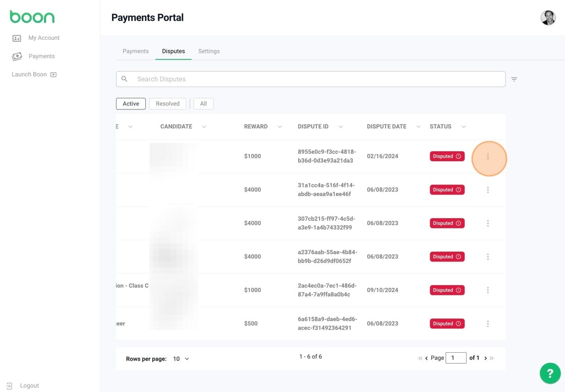Click the 09/10/2024 dispute date

(x=382, y=290)
